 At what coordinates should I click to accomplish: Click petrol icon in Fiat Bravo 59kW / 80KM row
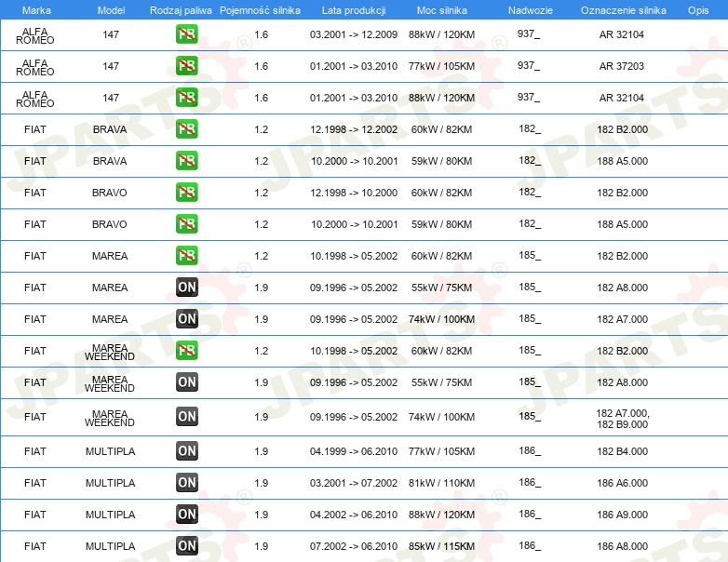pyautogui.click(x=186, y=223)
